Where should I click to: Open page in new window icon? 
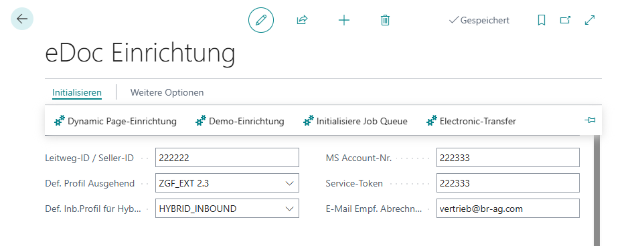click(565, 20)
